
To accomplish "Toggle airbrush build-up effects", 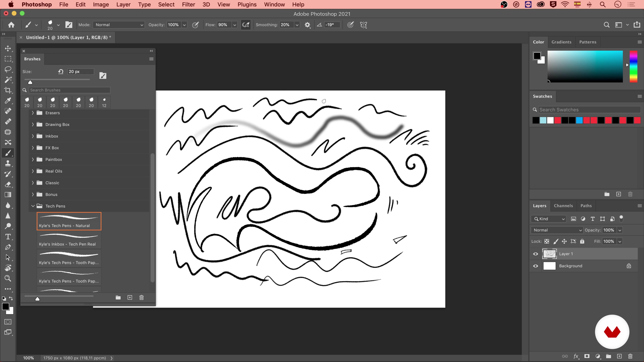I will click(x=246, y=25).
